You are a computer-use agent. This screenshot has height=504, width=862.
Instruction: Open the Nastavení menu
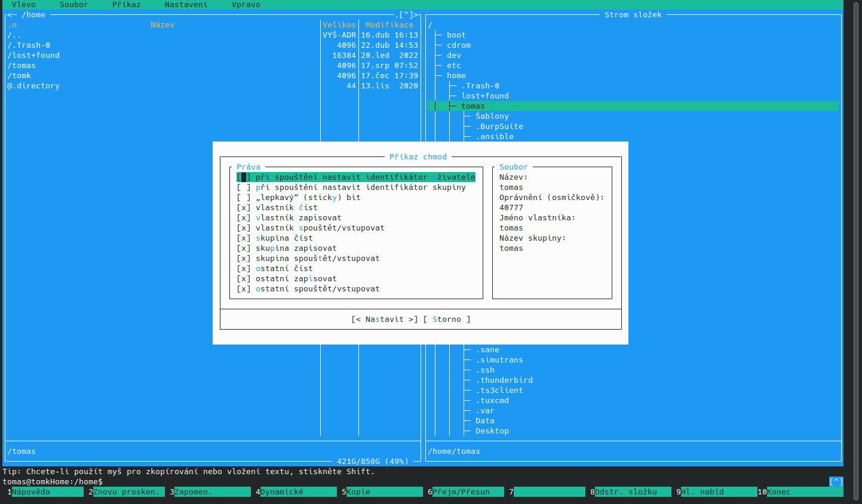[186, 5]
